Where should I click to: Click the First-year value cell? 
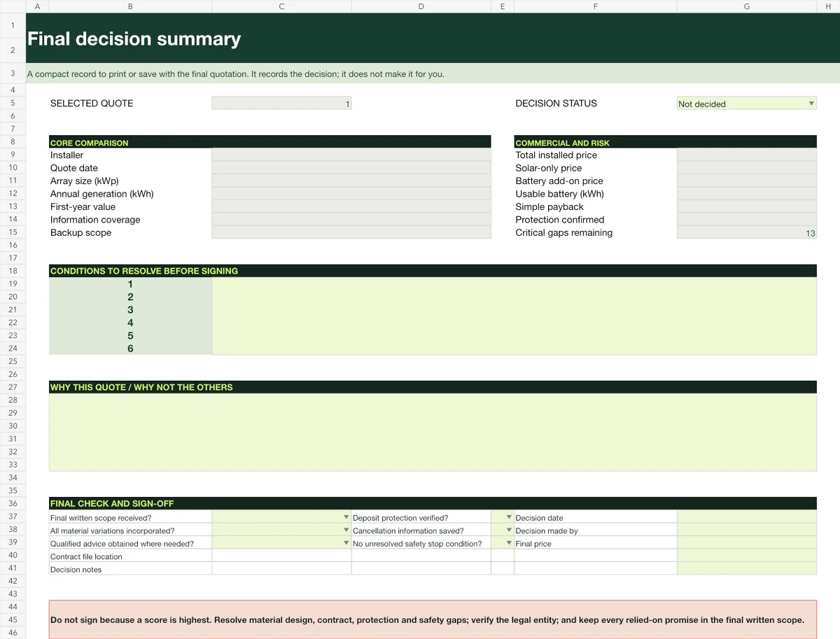tap(351, 206)
